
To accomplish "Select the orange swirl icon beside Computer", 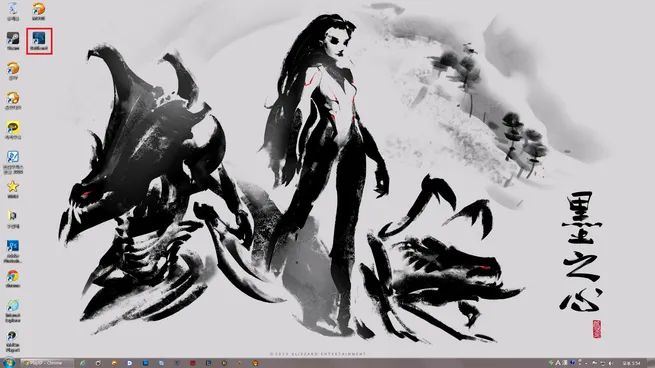I will [38, 11].
